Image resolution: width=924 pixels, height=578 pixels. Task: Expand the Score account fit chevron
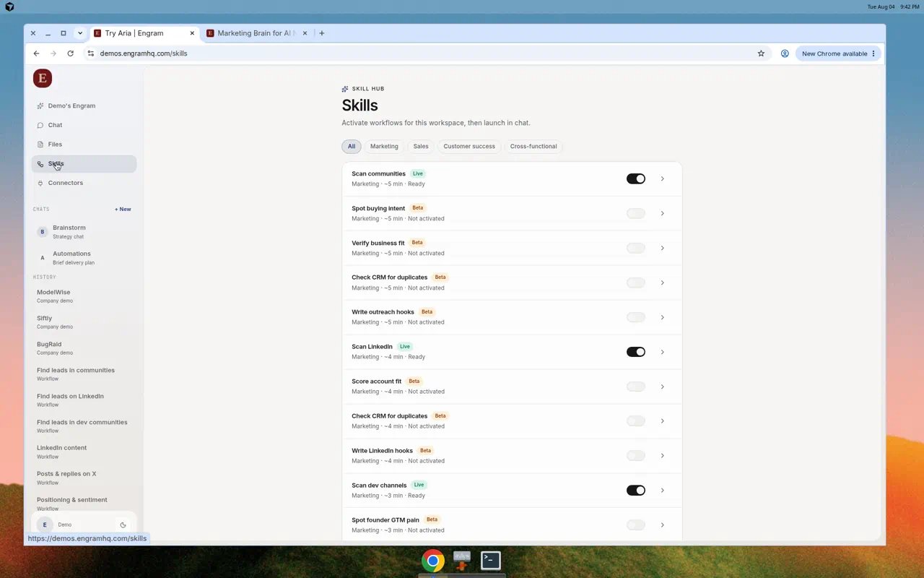tap(663, 387)
